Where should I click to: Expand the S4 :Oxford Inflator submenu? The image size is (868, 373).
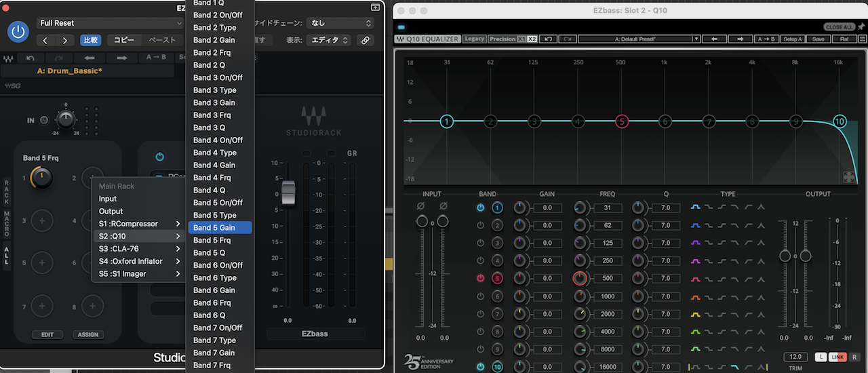138,261
